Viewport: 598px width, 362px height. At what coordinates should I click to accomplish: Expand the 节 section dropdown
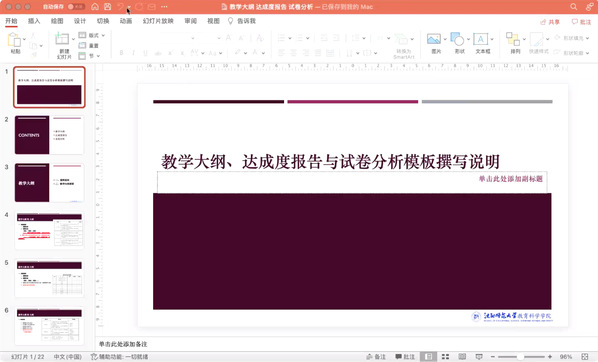(x=98, y=56)
